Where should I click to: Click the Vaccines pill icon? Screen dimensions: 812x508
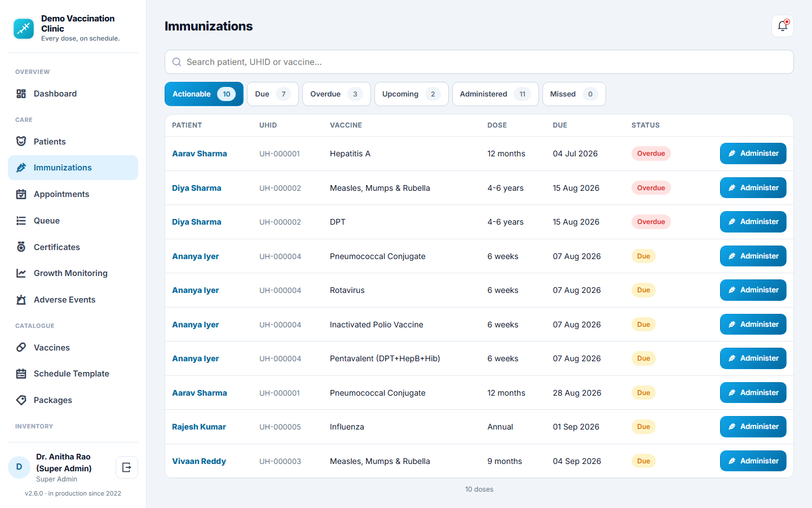point(21,348)
